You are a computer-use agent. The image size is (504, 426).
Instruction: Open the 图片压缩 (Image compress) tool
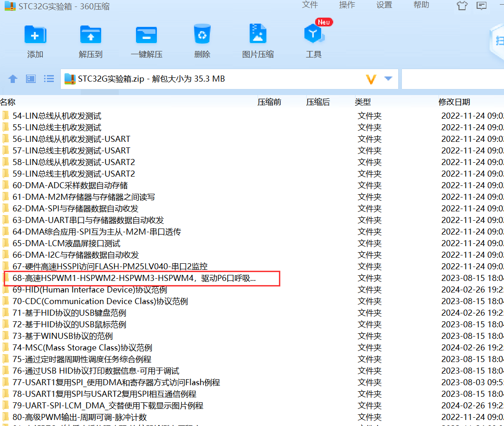(258, 33)
